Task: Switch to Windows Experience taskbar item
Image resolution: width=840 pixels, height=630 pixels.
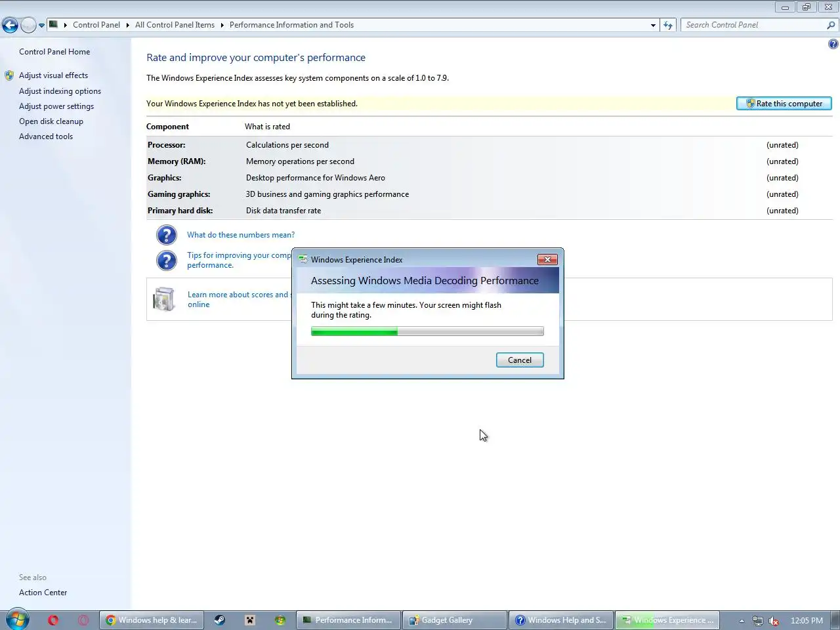Action: [667, 620]
